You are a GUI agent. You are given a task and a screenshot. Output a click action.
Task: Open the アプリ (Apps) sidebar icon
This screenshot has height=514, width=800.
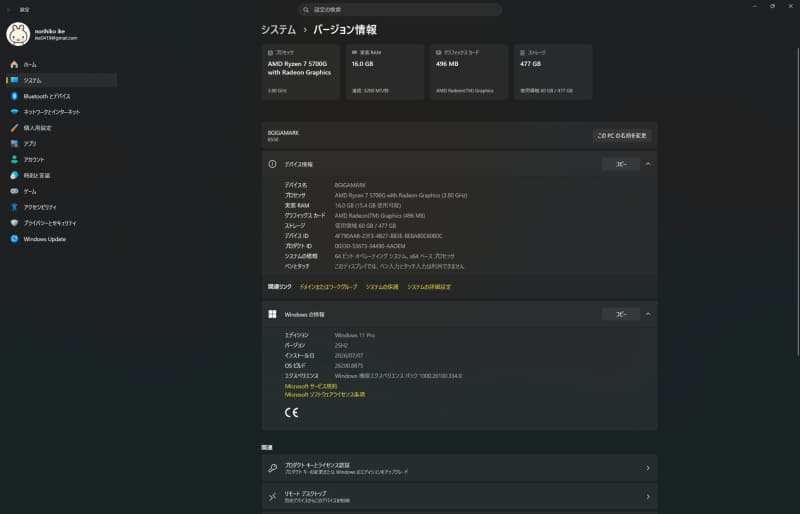pyautogui.click(x=14, y=143)
